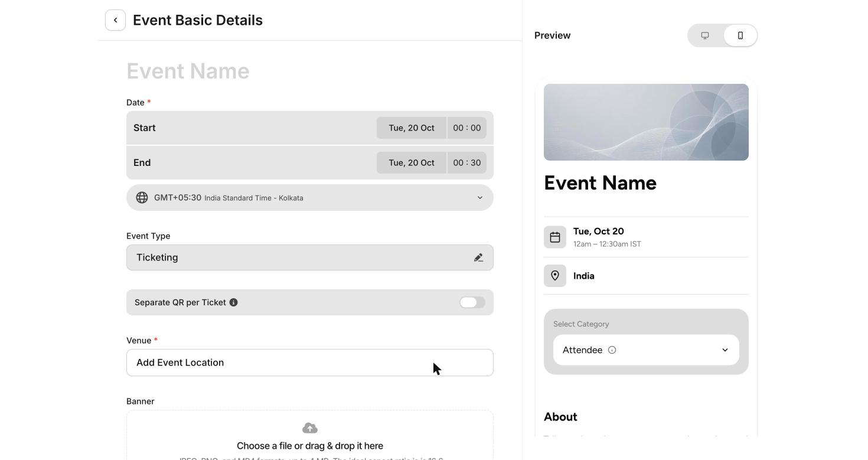Click the calendar icon in preview
The width and height of the screenshot is (868, 460).
click(x=555, y=237)
